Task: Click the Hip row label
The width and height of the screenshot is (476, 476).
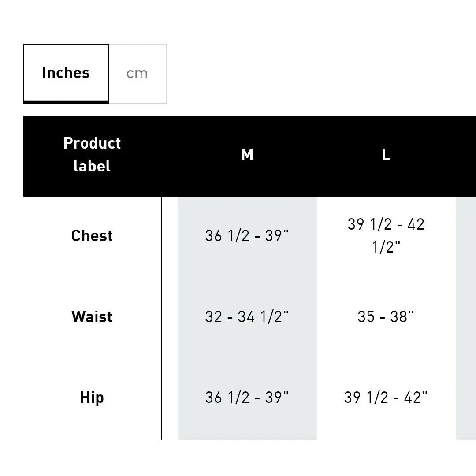Action: 92,398
